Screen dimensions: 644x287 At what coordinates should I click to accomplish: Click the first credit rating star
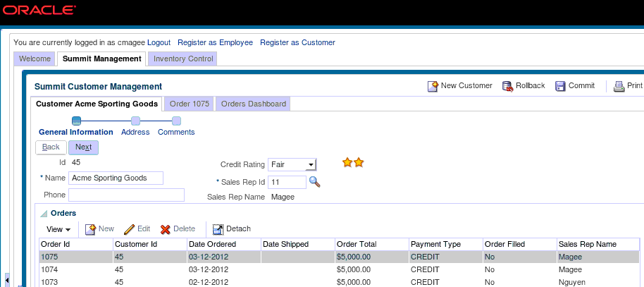click(347, 163)
